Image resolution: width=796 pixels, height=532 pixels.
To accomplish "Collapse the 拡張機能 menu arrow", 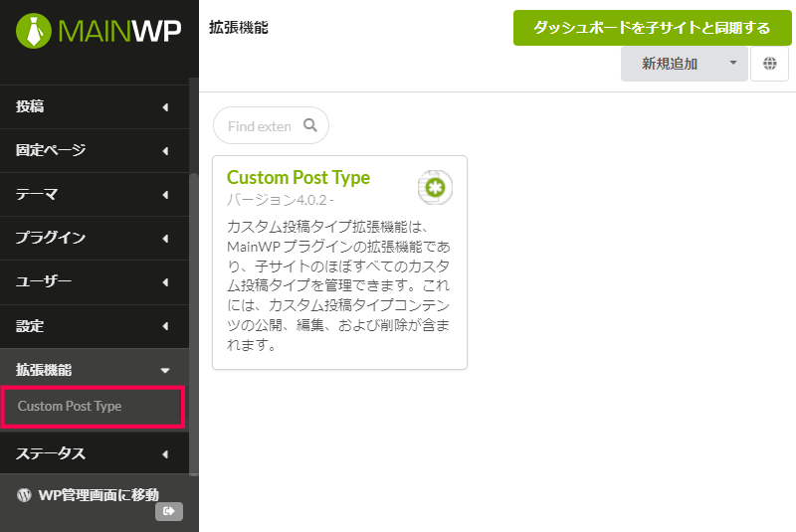I will pyautogui.click(x=165, y=371).
